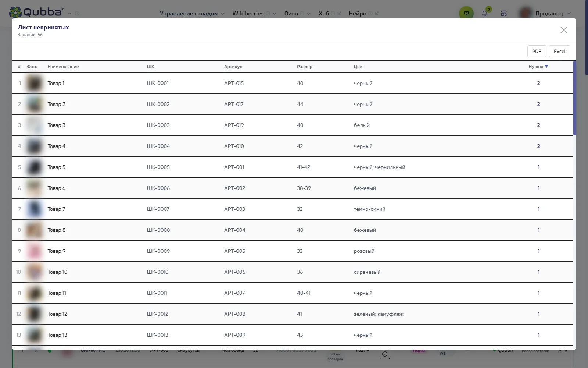The height and width of the screenshot is (368, 588).
Task: Click size 40-41 in Товар 11 row
Action: pyautogui.click(x=304, y=293)
